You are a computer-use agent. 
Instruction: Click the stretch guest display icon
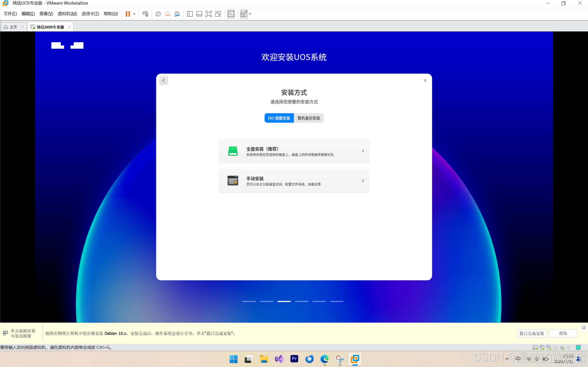coord(244,14)
